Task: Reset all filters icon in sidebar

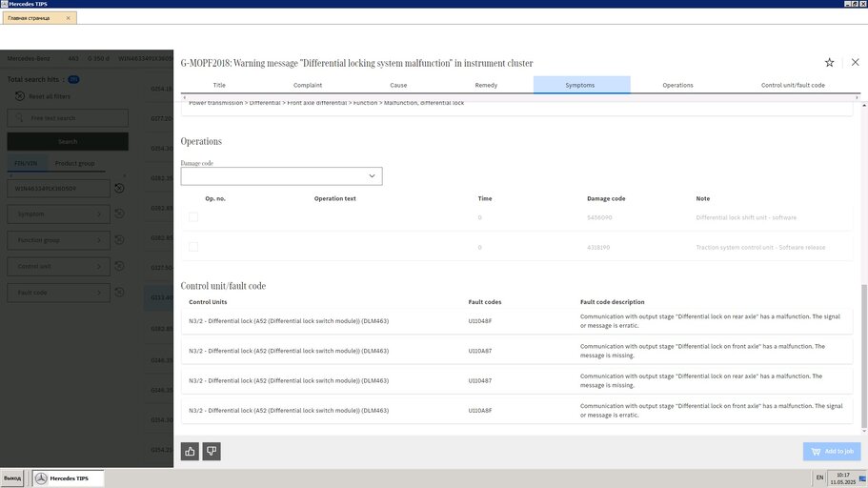Action: point(20,96)
